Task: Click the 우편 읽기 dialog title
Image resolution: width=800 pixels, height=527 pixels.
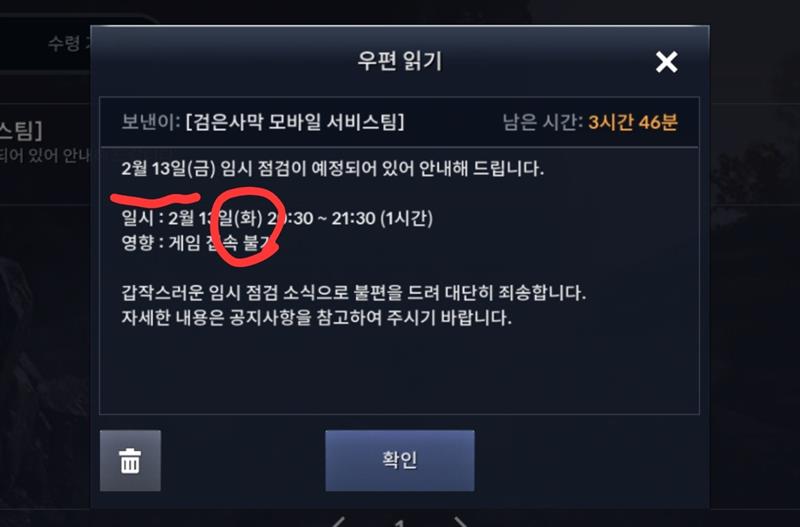Action: click(399, 61)
